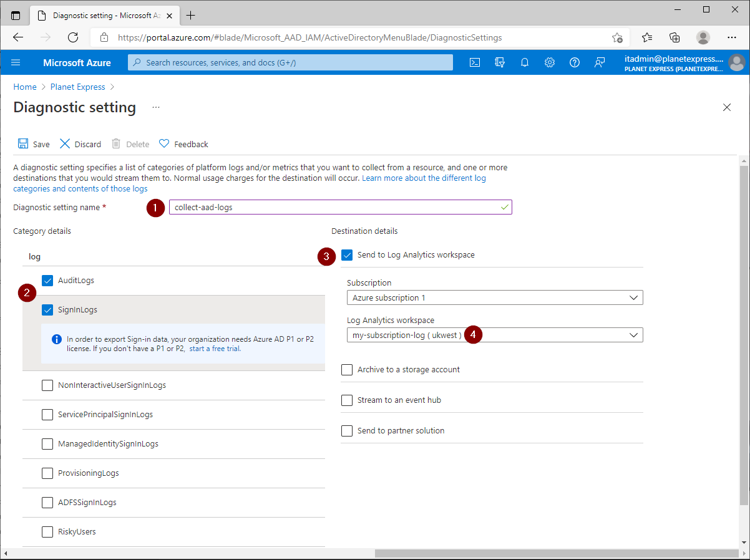Image resolution: width=750 pixels, height=560 pixels.
Task: Go to Planet Express breadcrumb
Action: (77, 87)
